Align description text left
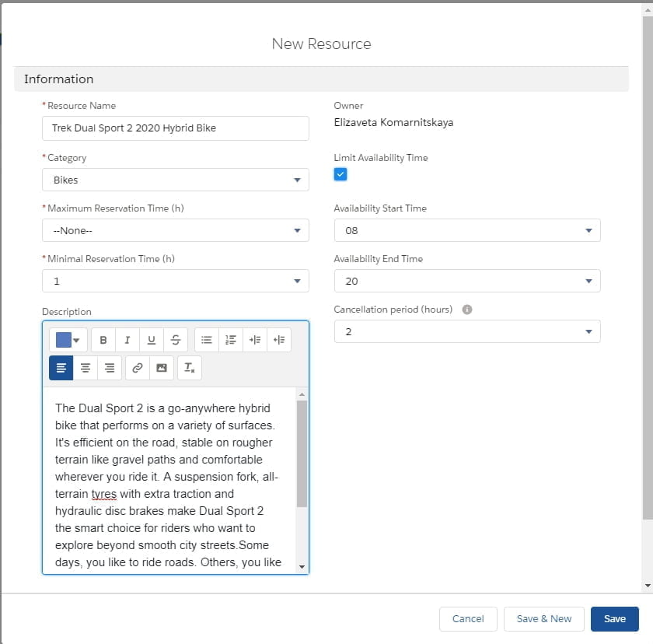 pyautogui.click(x=61, y=368)
